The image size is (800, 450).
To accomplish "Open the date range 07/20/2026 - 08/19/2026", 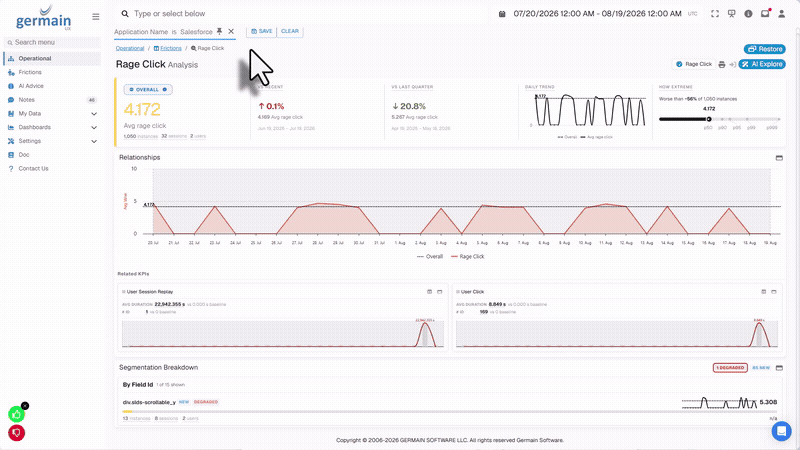I will [x=597, y=14].
